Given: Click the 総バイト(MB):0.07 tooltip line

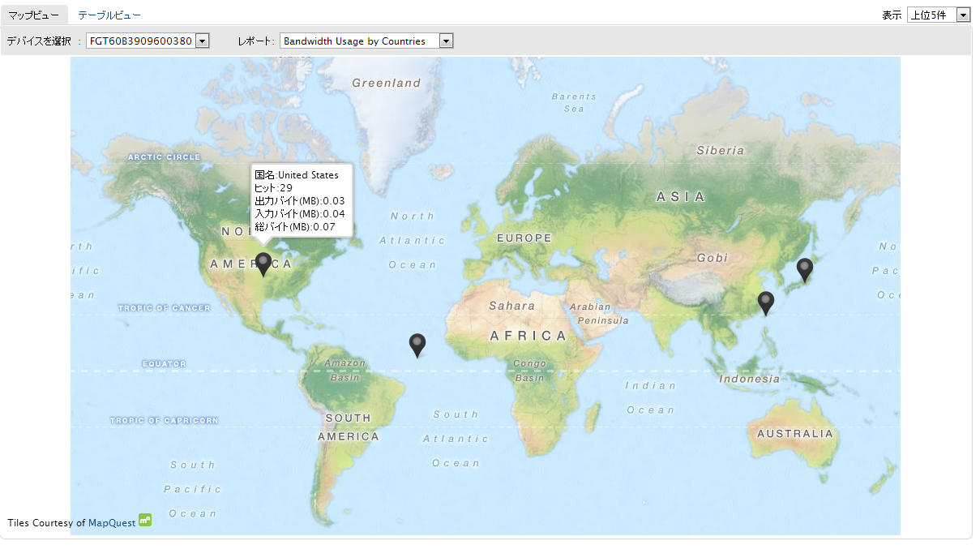Looking at the screenshot, I should coord(295,227).
